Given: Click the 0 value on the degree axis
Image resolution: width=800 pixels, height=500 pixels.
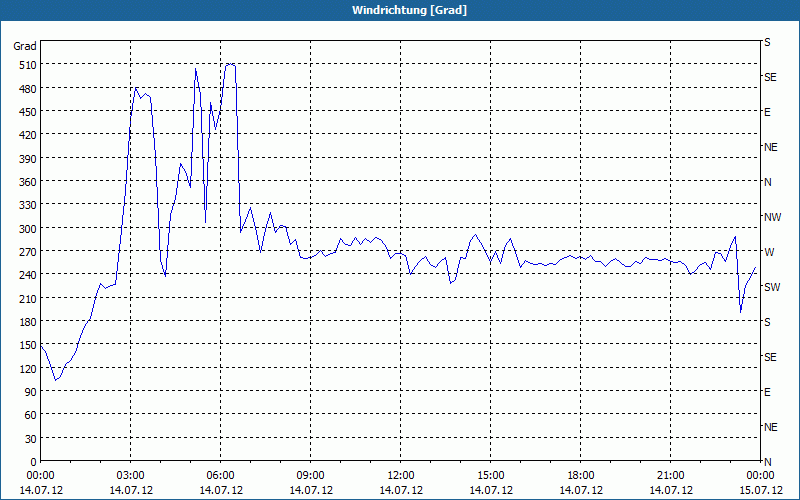Looking at the screenshot, I should [x=34, y=462].
